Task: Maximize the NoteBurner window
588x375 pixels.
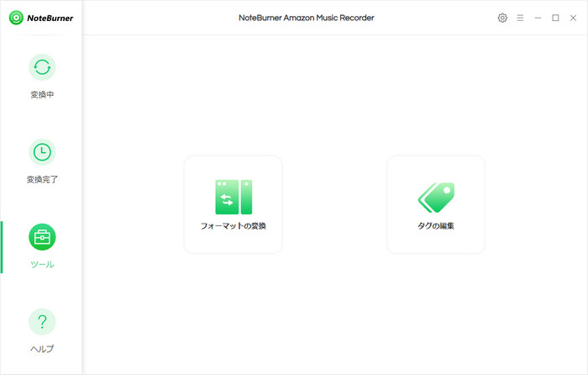Action: [555, 18]
